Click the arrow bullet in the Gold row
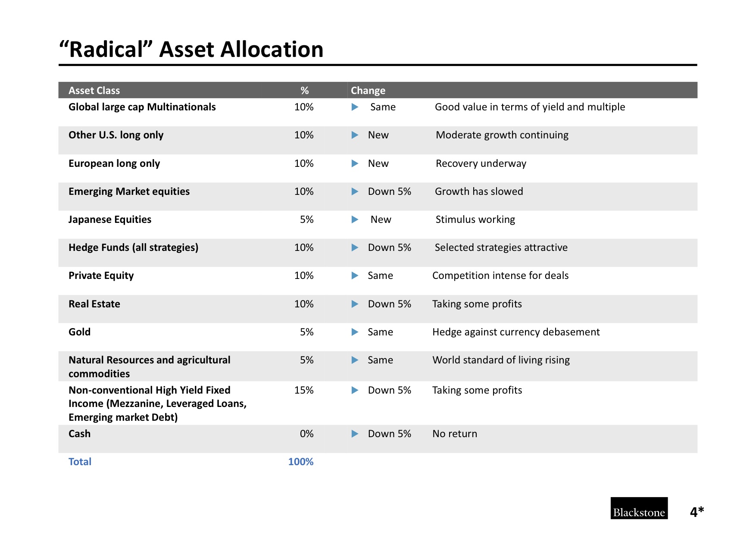 click(x=355, y=332)
